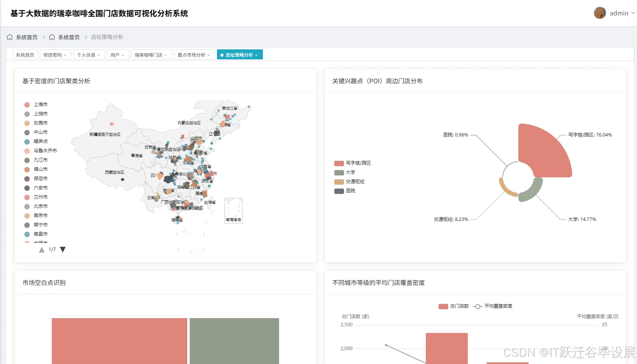Image resolution: width=637 pixels, height=364 pixels.
Task: Click the 医院: 0.96% pie label
Action: pos(456,135)
